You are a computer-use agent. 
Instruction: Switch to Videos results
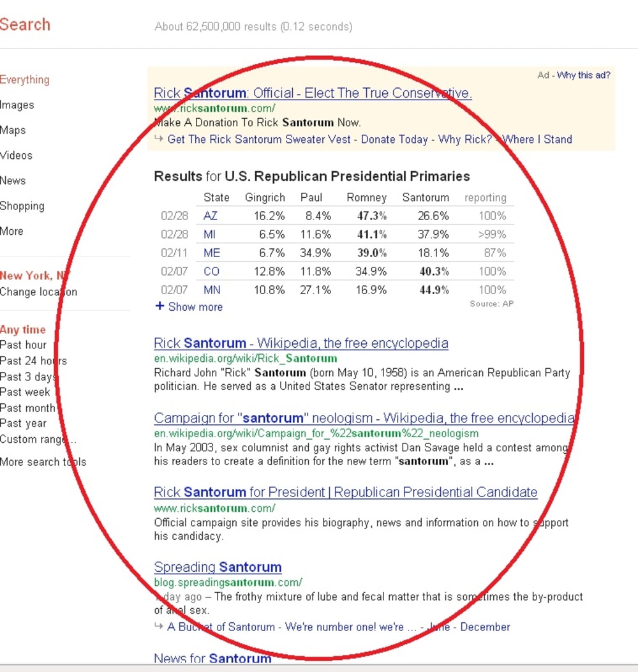coord(17,156)
